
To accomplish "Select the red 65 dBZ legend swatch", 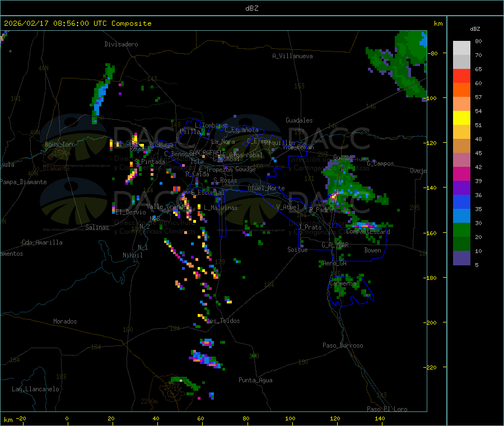I will click(461, 76).
